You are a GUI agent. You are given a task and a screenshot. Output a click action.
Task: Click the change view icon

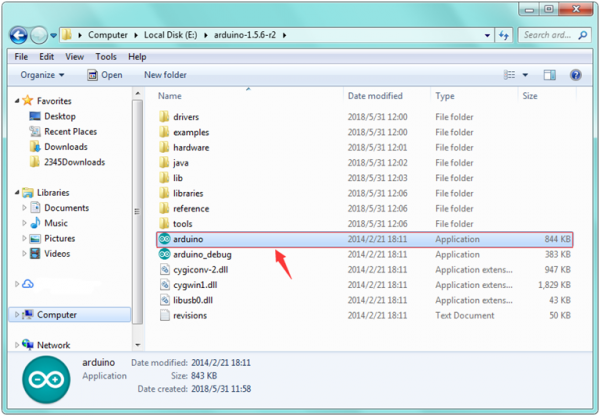coord(509,75)
